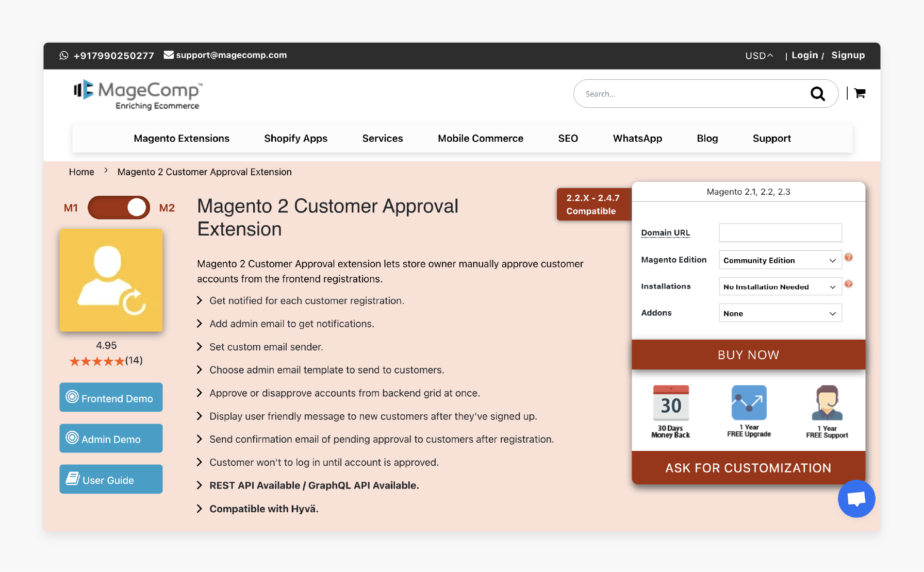
Task: Click breadcrumb chevron after Home
Action: [106, 171]
